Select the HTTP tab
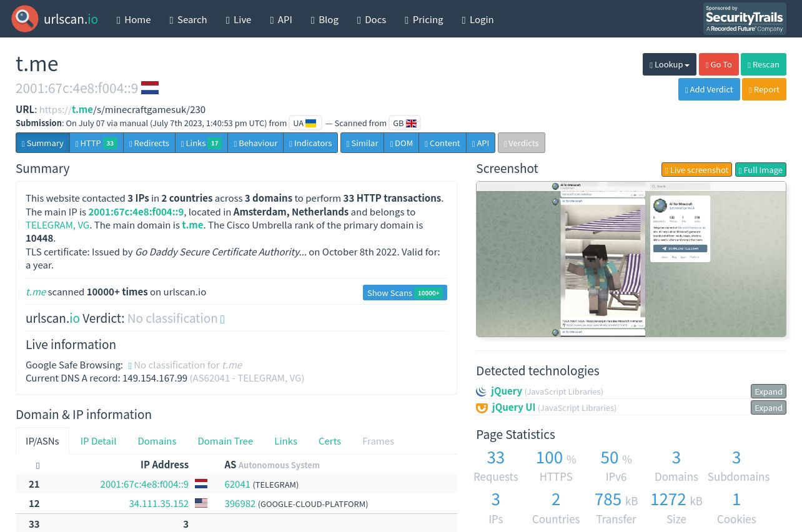This screenshot has width=802, height=532. (x=96, y=142)
